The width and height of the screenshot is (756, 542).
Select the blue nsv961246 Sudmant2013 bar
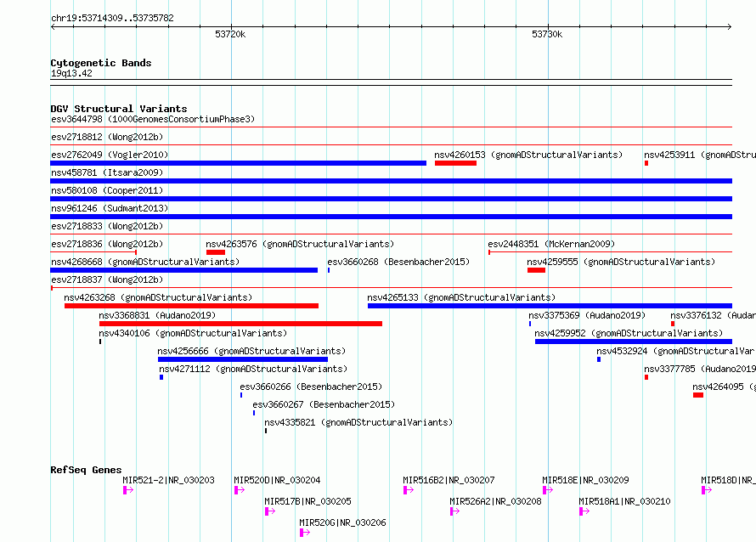(x=391, y=217)
